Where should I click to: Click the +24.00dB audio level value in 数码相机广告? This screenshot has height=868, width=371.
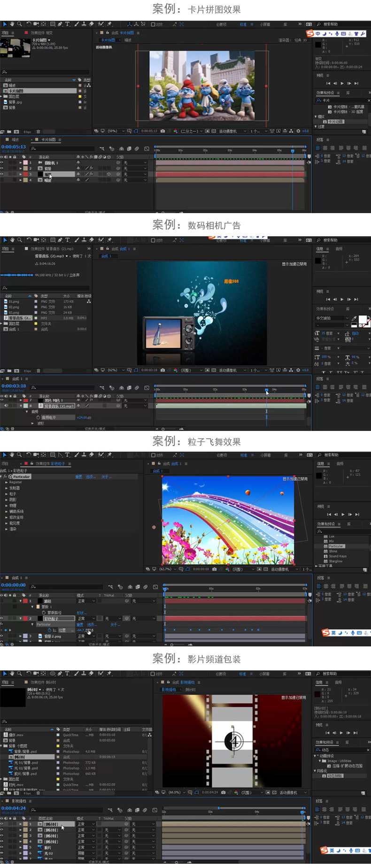pos(84,417)
